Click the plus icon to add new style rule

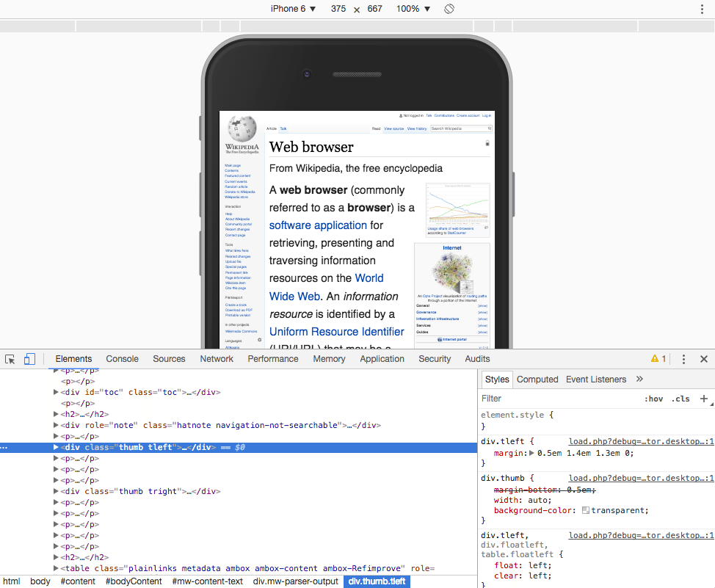(x=705, y=399)
